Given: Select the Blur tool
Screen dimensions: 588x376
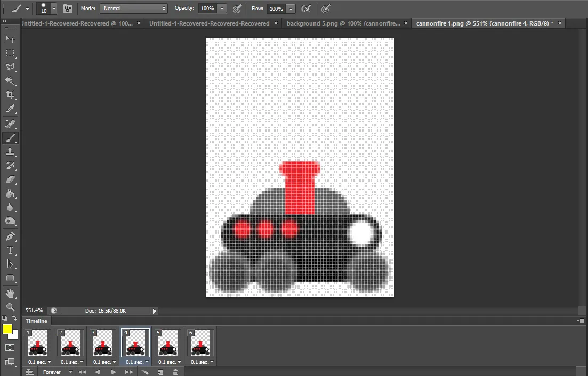Looking at the screenshot, I should (10, 208).
